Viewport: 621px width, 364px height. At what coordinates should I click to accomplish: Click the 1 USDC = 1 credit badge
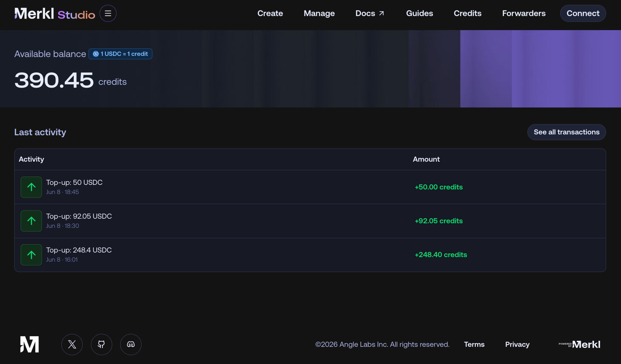[x=120, y=54]
